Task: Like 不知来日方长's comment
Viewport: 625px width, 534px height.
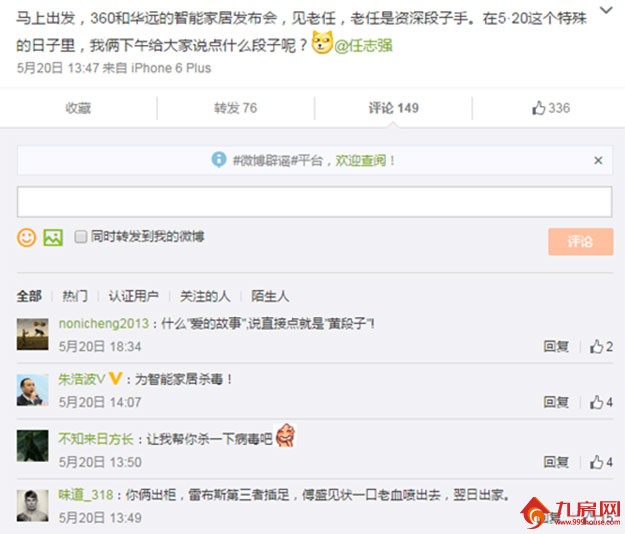Action: tap(601, 462)
